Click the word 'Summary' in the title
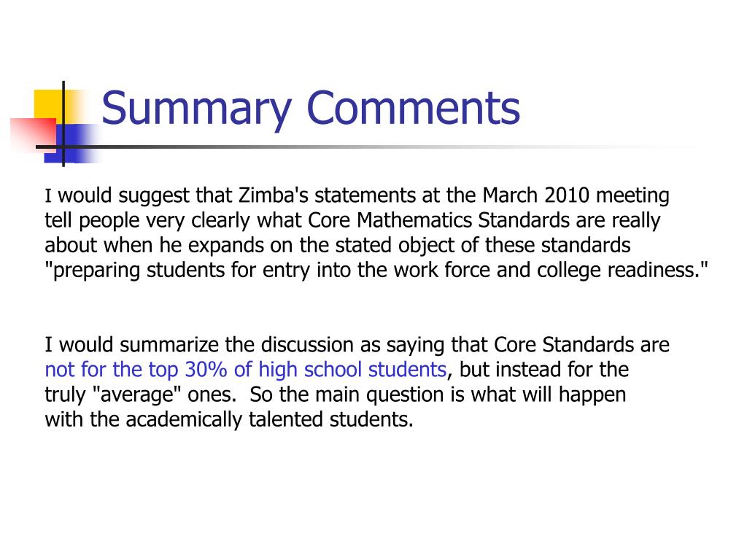 coord(196,111)
